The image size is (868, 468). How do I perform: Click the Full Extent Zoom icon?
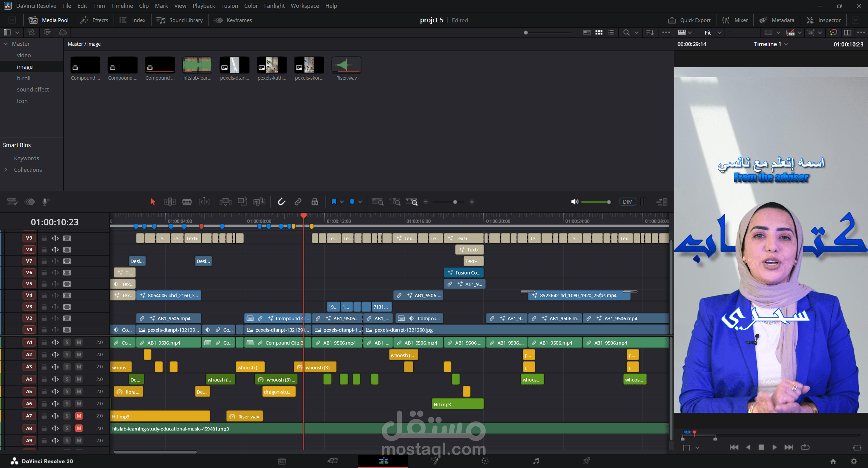pos(378,202)
